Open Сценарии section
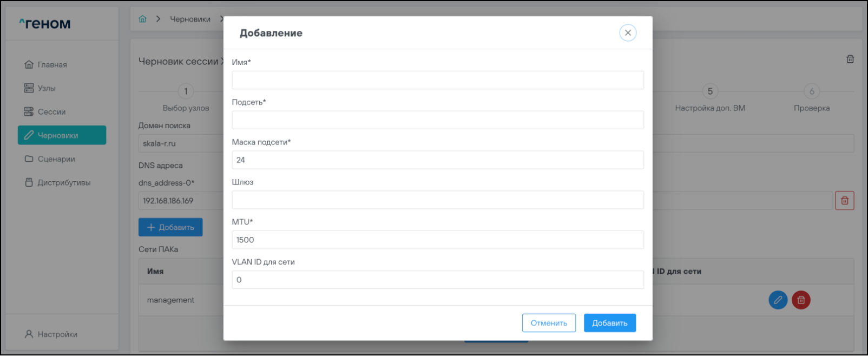Image resolution: width=868 pixels, height=356 pixels. tap(56, 159)
